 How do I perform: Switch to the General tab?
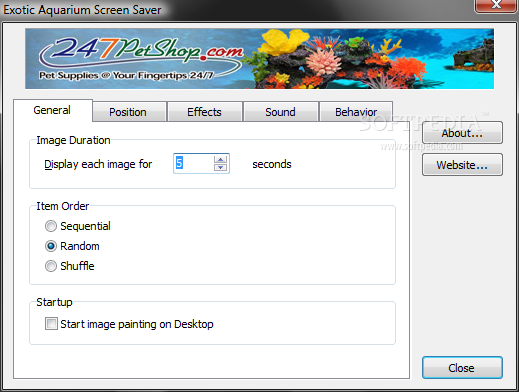pos(53,110)
